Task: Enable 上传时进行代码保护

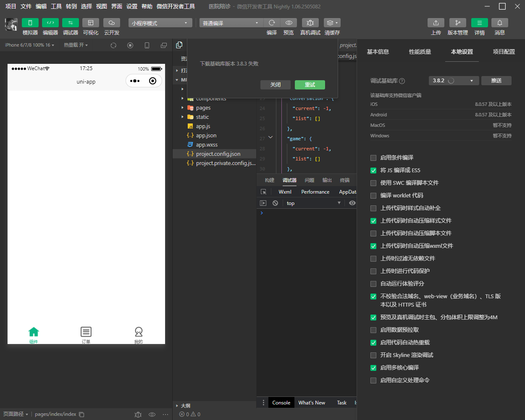Action: 373,271
